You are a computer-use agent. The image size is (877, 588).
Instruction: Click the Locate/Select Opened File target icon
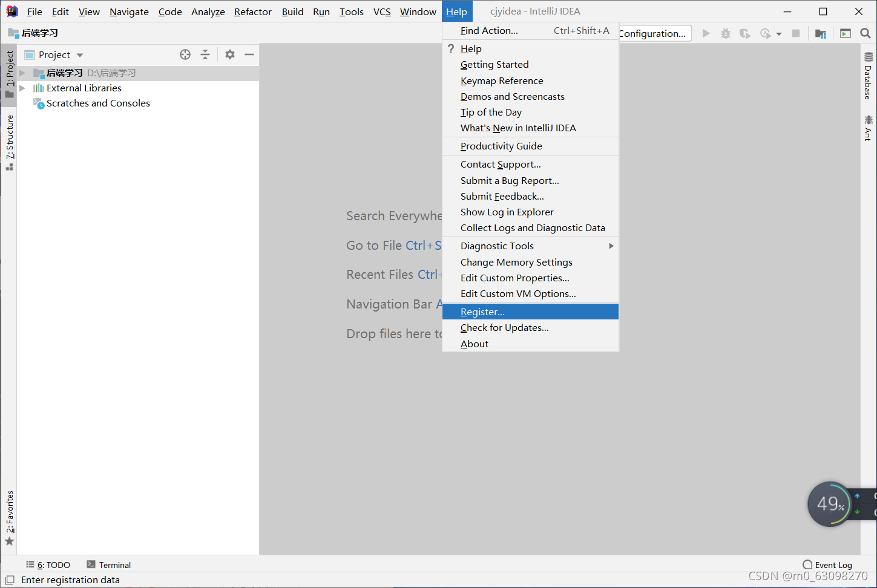(185, 54)
